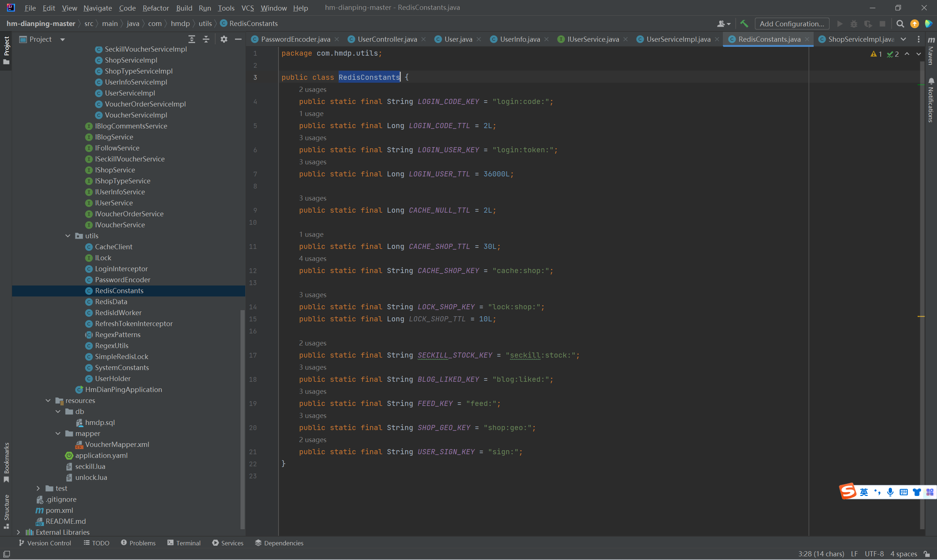
Task: Toggle the Bookmarks tool window
Action: click(x=7, y=461)
